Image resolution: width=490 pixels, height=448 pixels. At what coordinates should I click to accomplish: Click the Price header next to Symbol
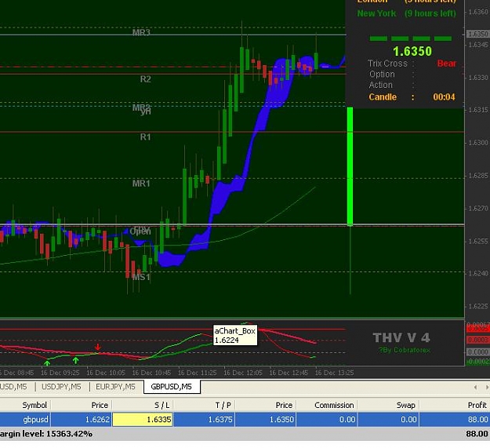100,405
